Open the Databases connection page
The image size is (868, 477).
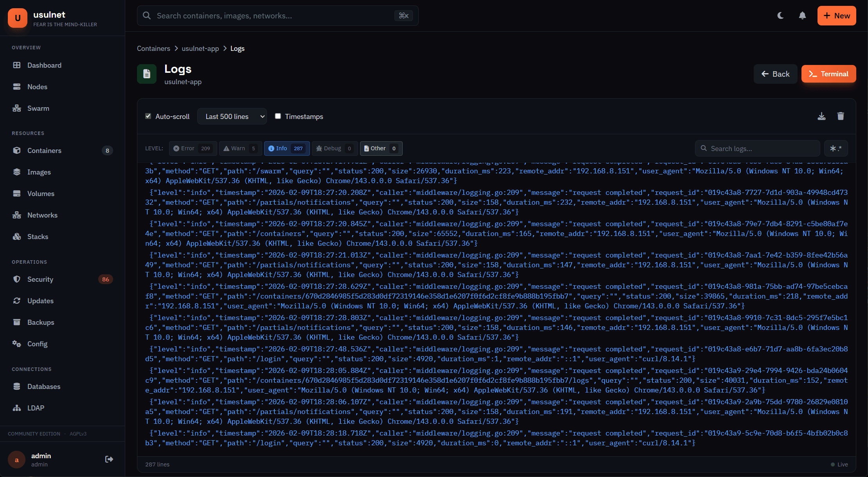(x=44, y=386)
